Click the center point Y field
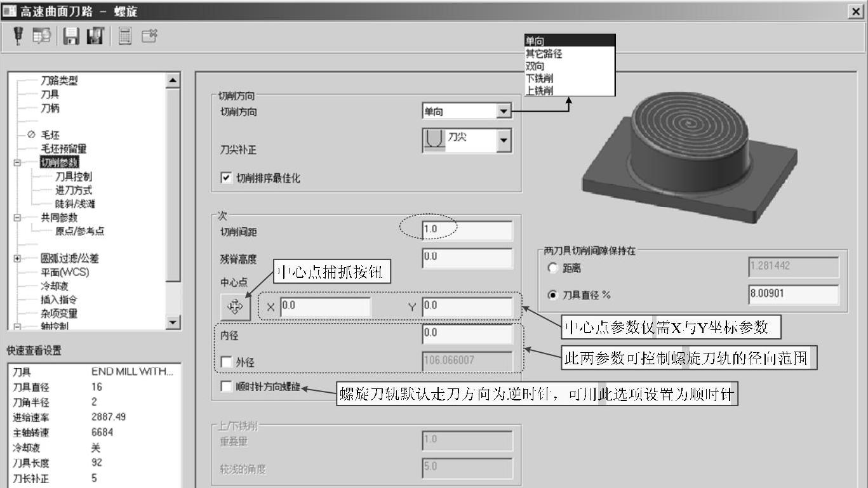This screenshot has width=868, height=488. tap(467, 307)
